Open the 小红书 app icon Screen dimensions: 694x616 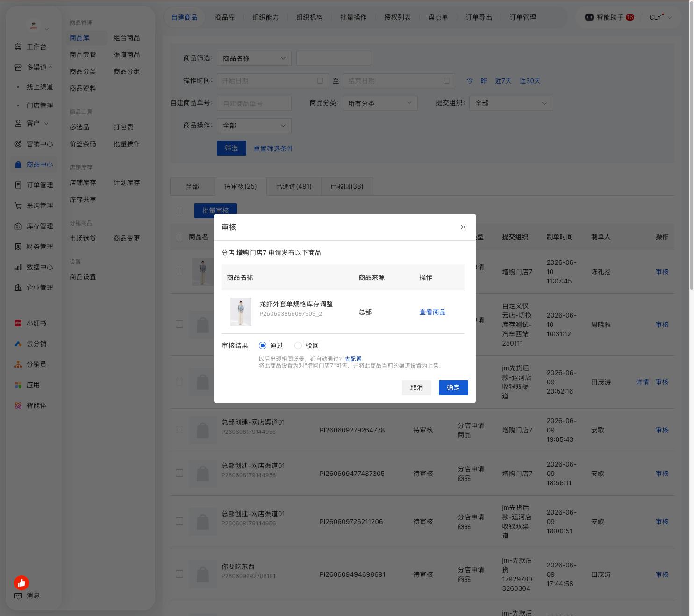pyautogui.click(x=18, y=323)
